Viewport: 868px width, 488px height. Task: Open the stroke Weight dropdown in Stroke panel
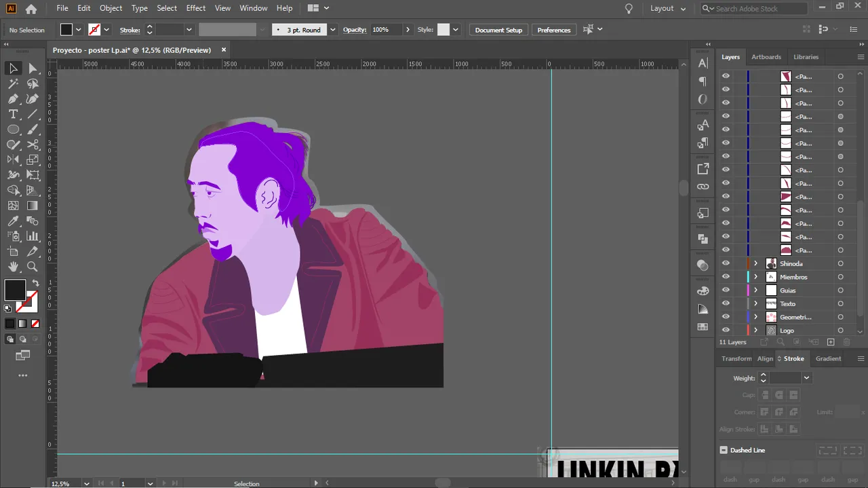pyautogui.click(x=806, y=378)
